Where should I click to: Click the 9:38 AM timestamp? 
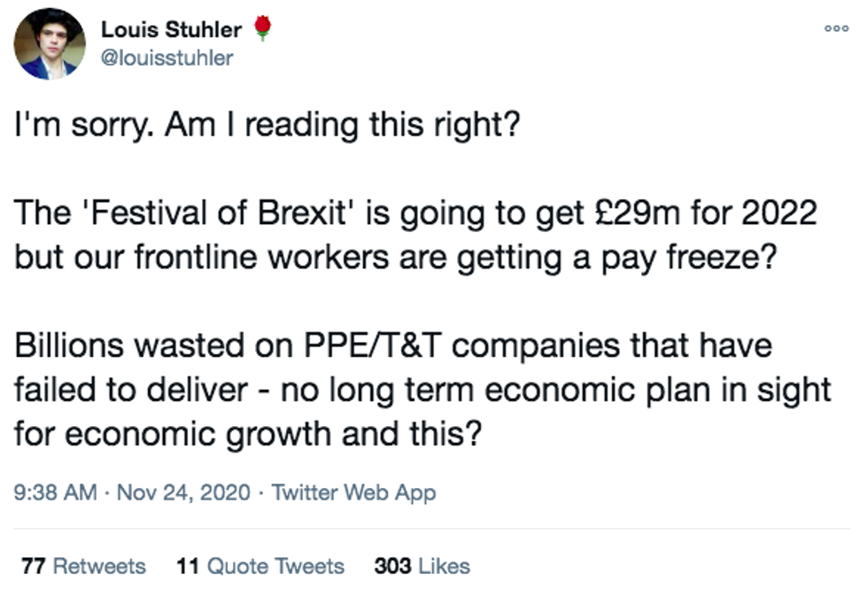point(56,492)
